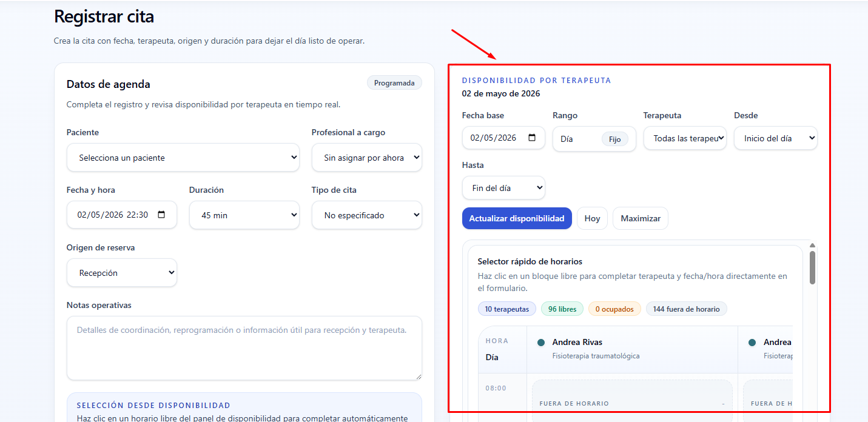868x422 pixels.
Task: Click the Actualizar disponibilidad button
Action: tap(517, 218)
